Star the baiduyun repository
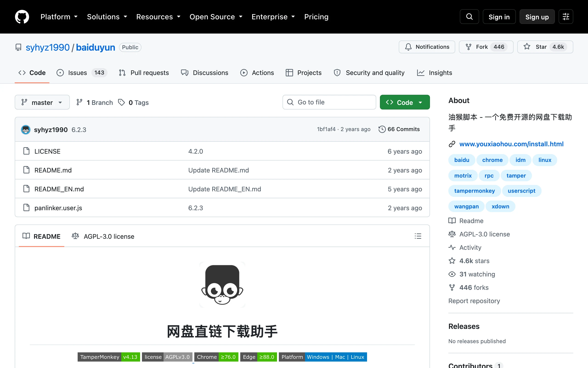This screenshot has height=368, width=588. [545, 47]
